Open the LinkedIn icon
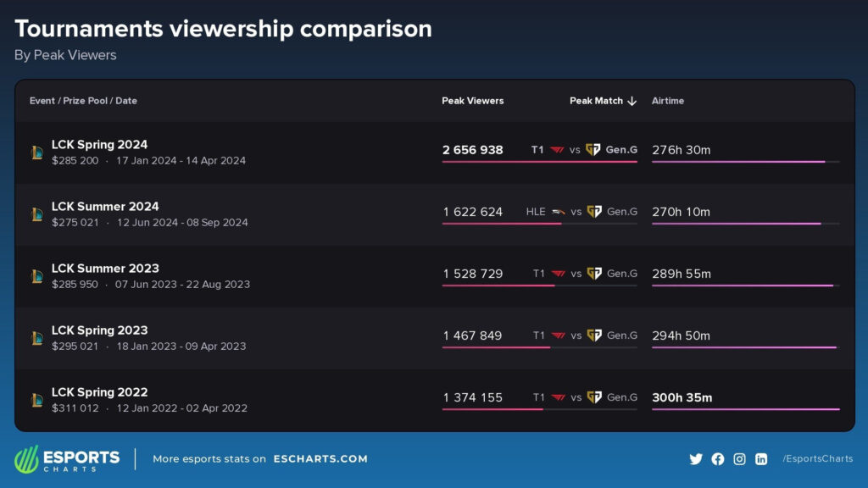Screen dimensions: 868x488 pyautogui.click(x=759, y=458)
